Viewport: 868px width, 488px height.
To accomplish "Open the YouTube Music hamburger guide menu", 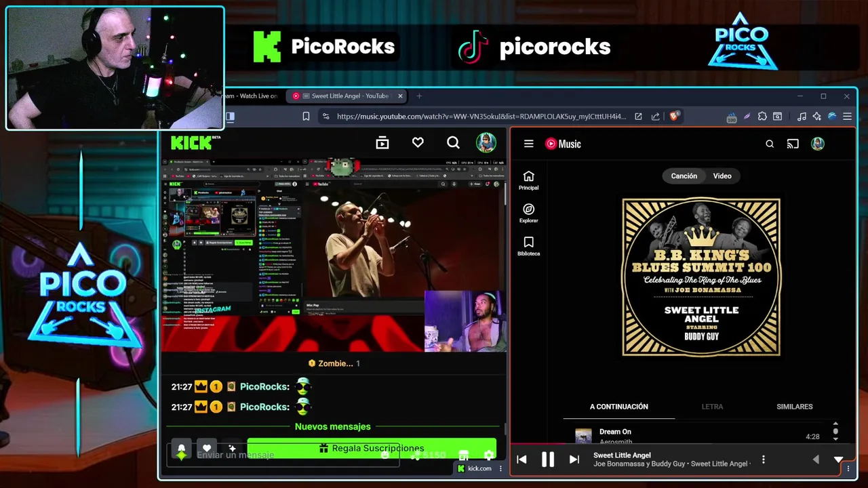I will (x=529, y=144).
